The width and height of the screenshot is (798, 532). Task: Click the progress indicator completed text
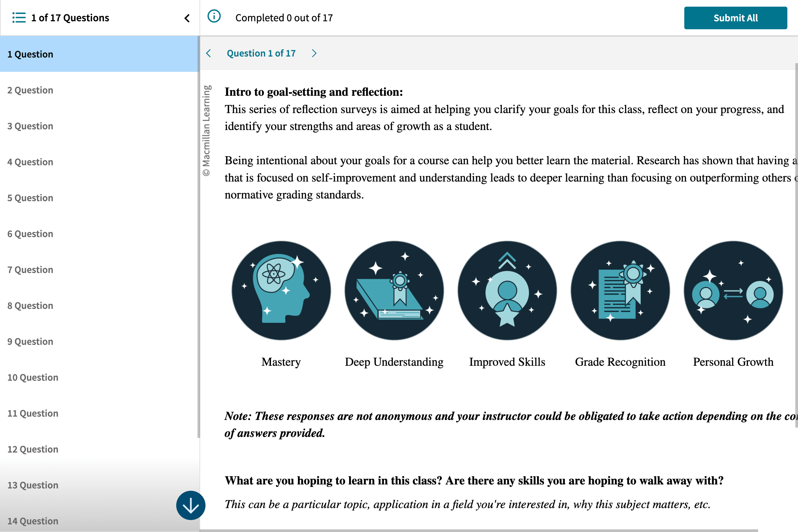click(284, 17)
